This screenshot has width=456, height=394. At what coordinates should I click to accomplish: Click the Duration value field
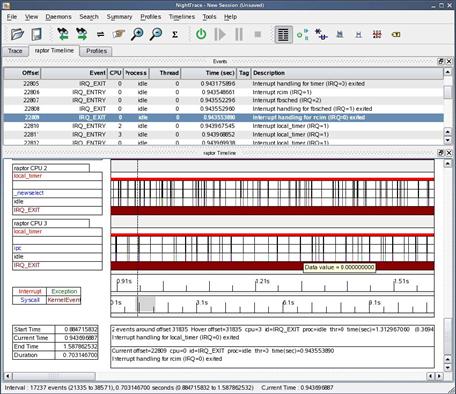(x=76, y=355)
